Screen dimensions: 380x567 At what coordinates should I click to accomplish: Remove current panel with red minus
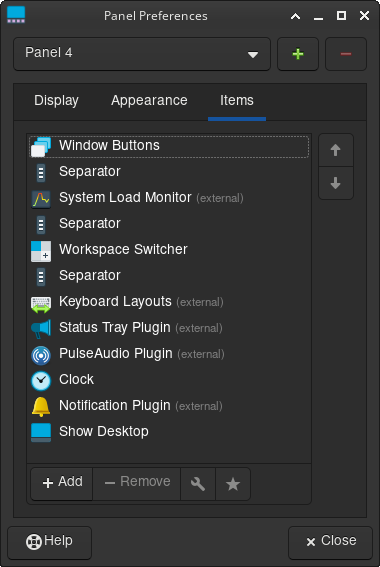pos(346,54)
